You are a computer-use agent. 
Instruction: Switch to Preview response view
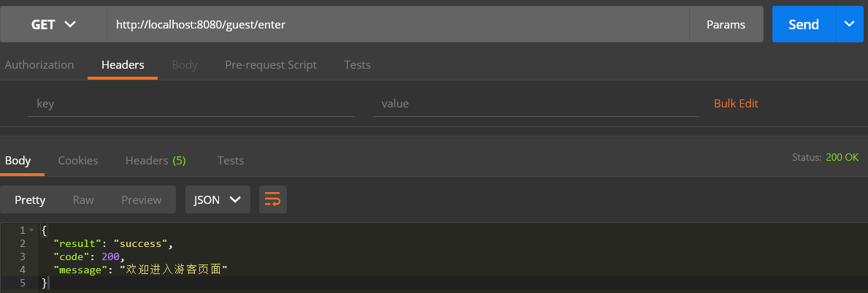(x=141, y=200)
